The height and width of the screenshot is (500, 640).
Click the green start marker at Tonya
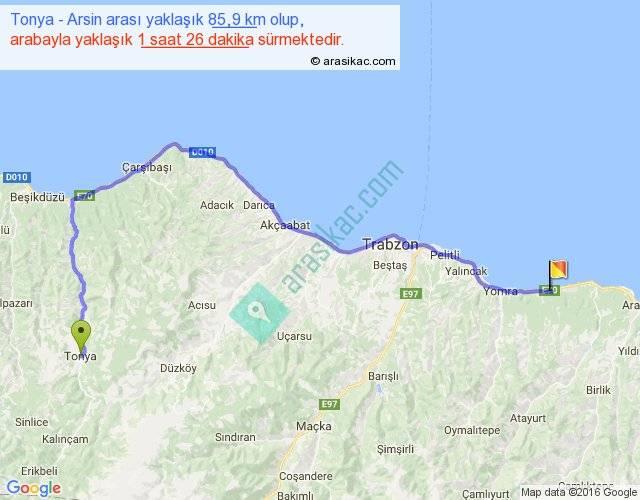(x=82, y=334)
